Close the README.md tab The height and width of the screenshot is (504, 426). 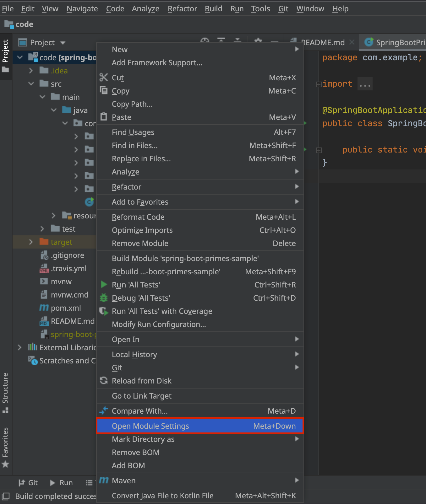352,42
